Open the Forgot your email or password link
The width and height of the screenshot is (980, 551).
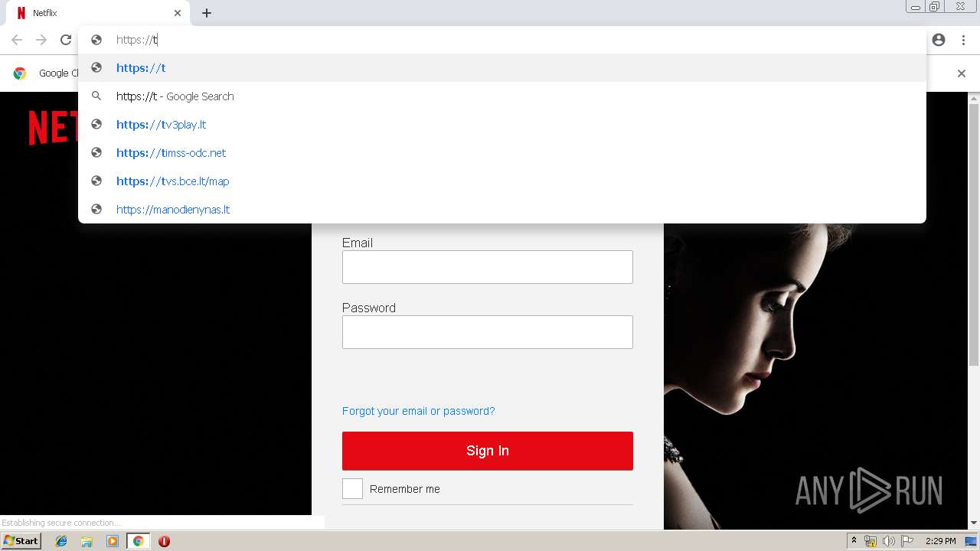point(418,411)
